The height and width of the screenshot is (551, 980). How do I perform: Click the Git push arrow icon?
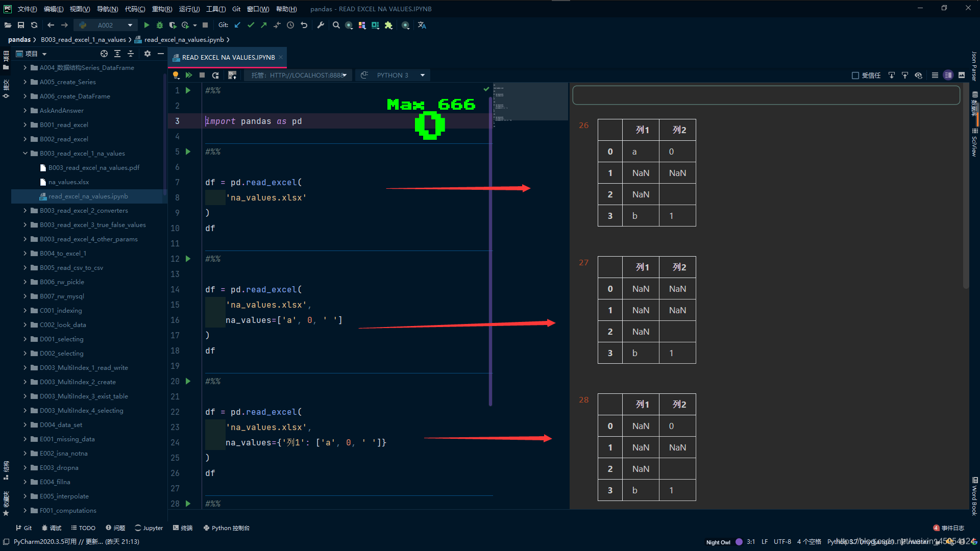[x=264, y=25]
